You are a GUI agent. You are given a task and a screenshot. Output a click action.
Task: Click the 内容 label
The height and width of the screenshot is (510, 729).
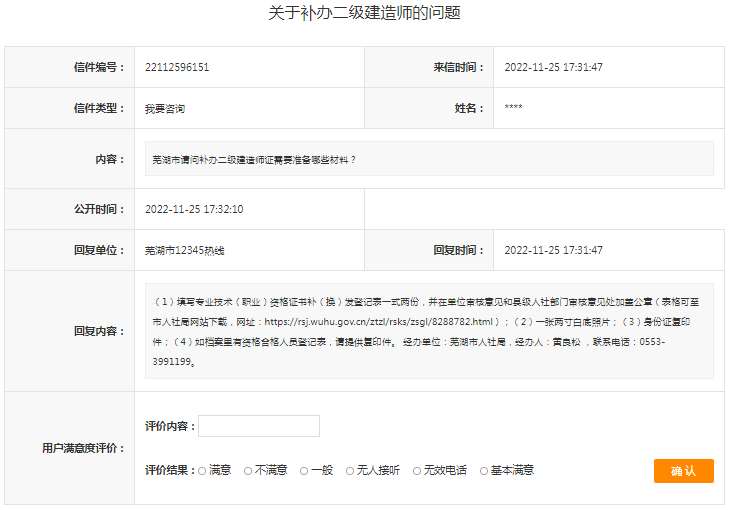coord(110,159)
